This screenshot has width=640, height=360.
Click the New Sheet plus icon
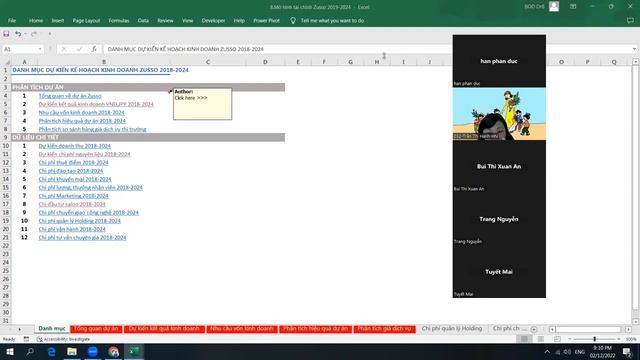click(534, 329)
